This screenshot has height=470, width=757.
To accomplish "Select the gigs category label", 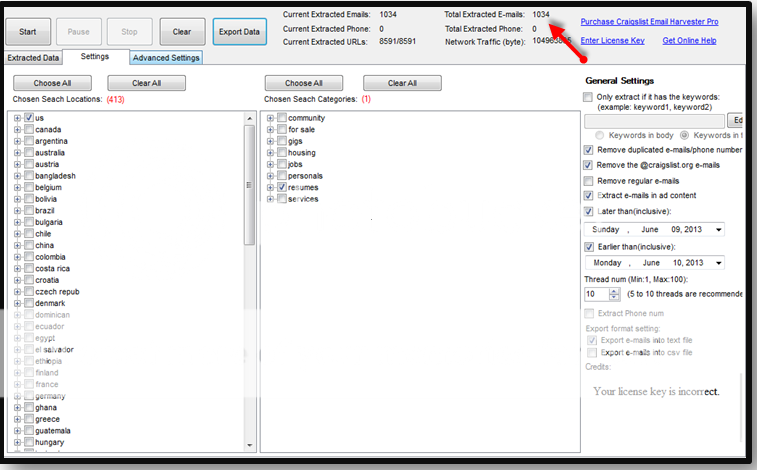I will (x=295, y=141).
